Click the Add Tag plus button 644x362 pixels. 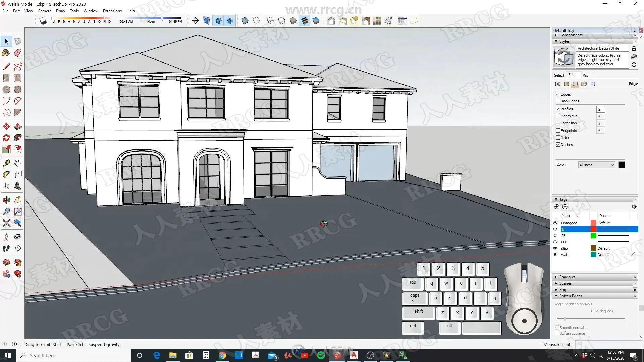[x=557, y=207]
